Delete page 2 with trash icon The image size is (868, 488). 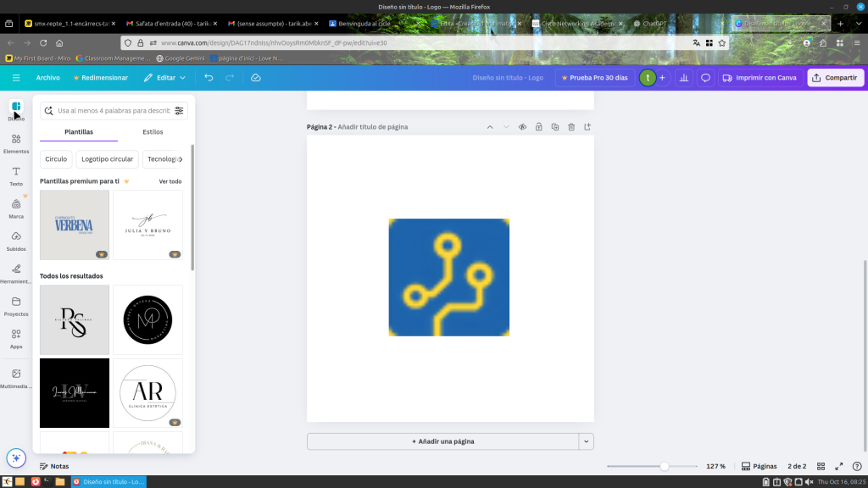coord(571,127)
